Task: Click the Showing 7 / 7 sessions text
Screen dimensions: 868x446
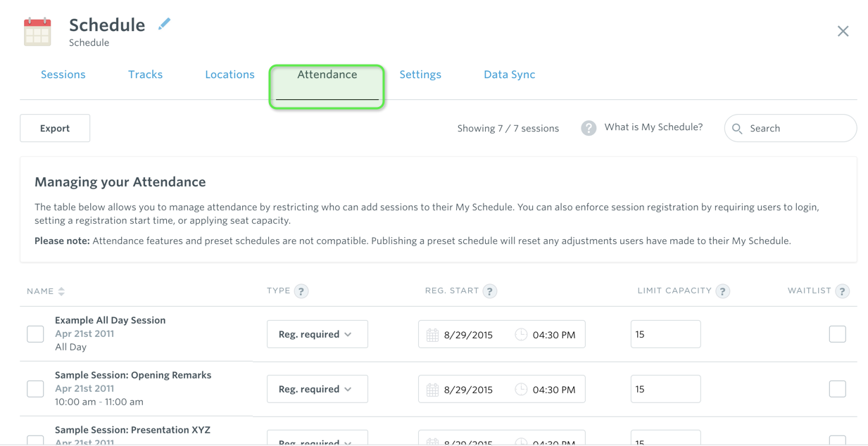Action: point(508,129)
